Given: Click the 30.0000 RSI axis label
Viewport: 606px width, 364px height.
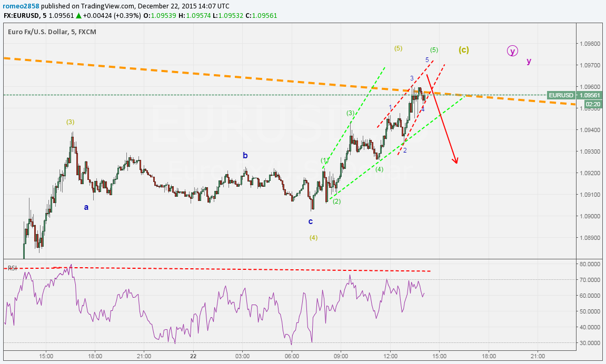Looking at the screenshot, I should [x=590, y=343].
